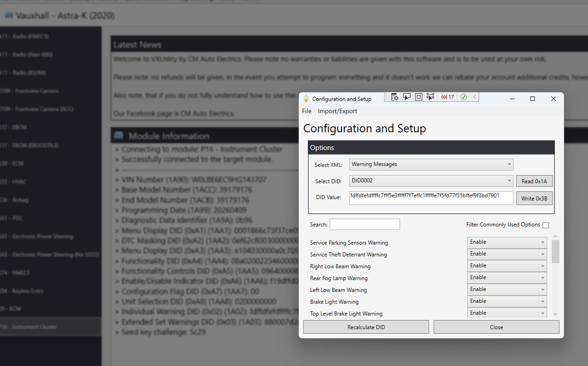The width and height of the screenshot is (588, 366).
Task: Click the Close button in the dialog
Action: tap(496, 327)
